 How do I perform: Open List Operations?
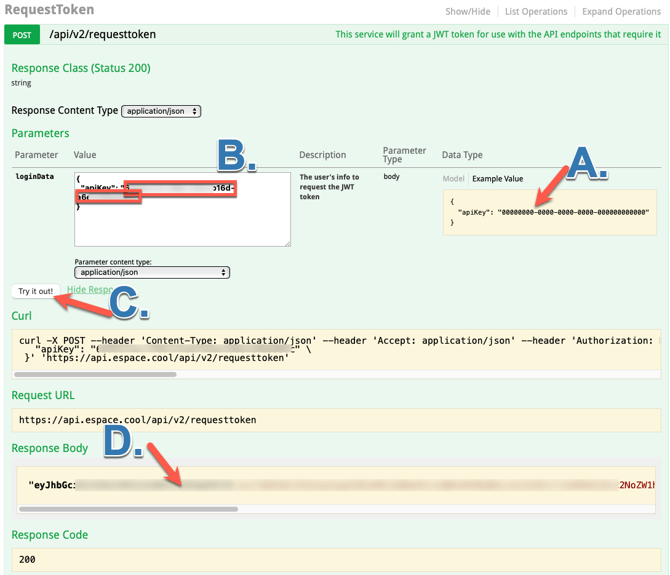pyautogui.click(x=538, y=12)
